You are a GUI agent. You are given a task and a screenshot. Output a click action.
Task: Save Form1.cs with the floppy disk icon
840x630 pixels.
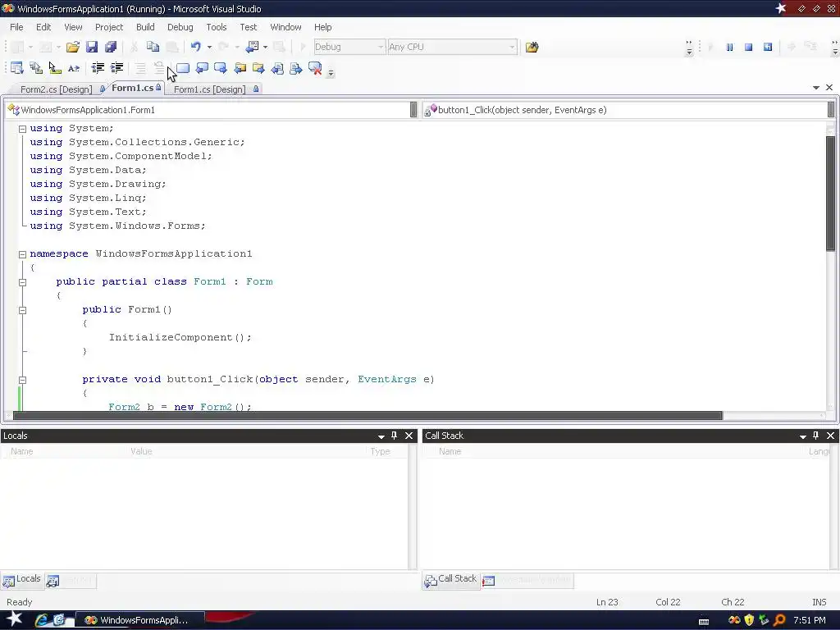(x=92, y=47)
